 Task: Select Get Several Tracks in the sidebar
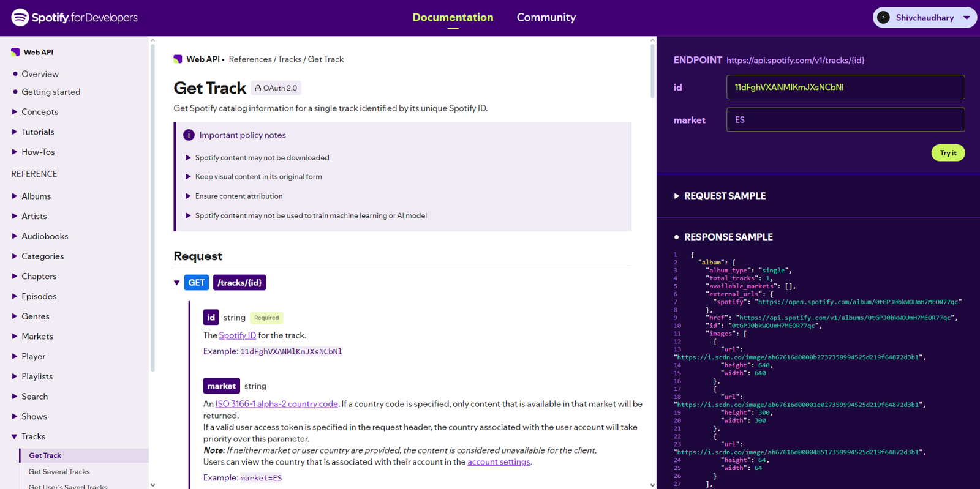click(59, 472)
